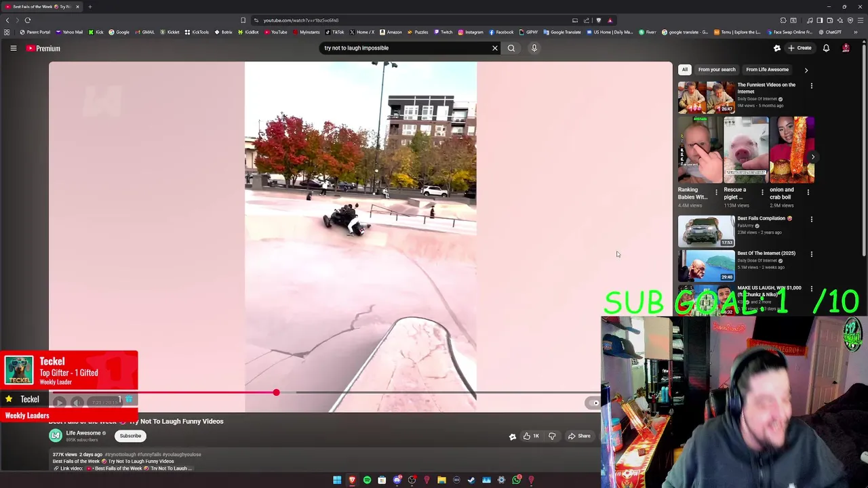Click the icon left of Like button

[x=513, y=436]
